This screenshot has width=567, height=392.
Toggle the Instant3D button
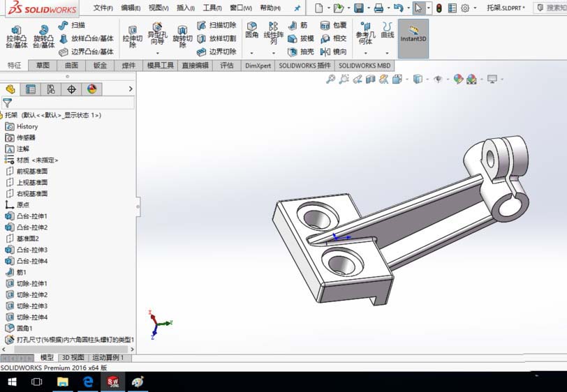413,38
